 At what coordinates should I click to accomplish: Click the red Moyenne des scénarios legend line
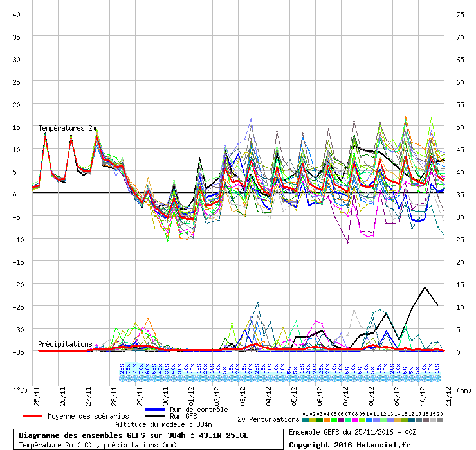pyautogui.click(x=32, y=416)
